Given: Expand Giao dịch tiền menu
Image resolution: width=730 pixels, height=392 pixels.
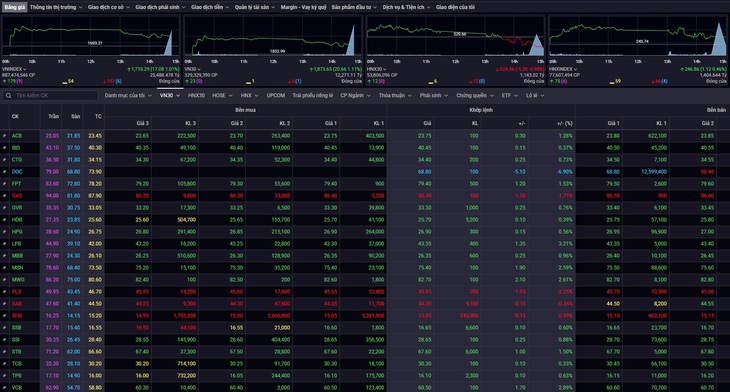Looking at the screenshot, I should (210, 7).
